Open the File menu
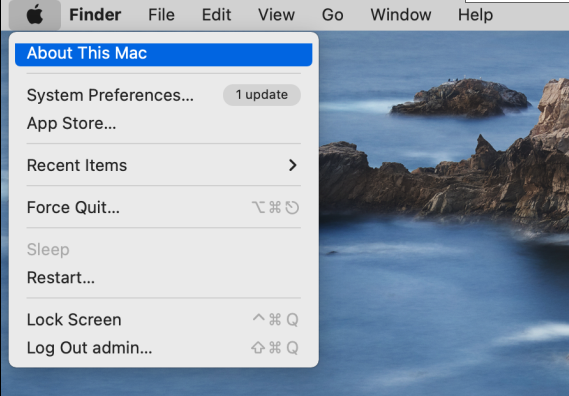Viewport: 569px width, 396px height. [x=161, y=15]
